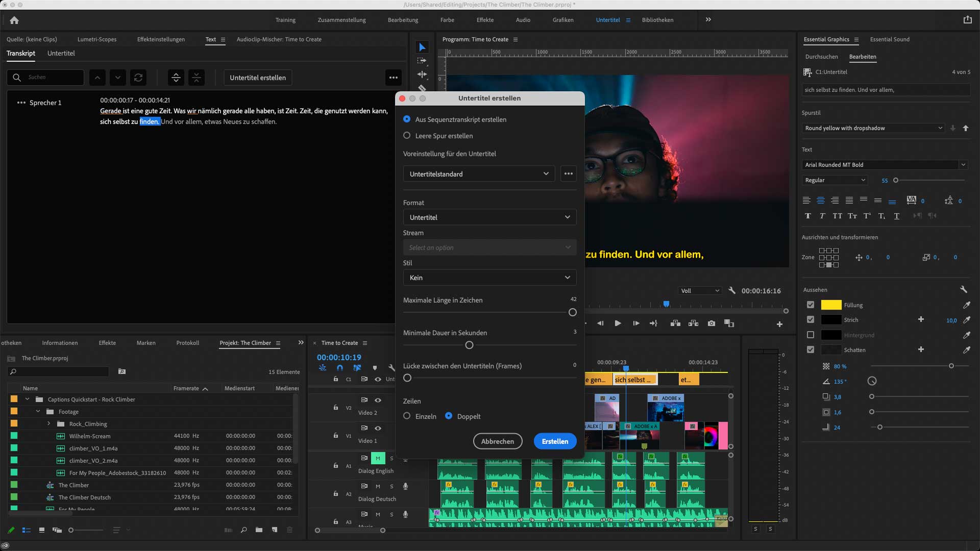Toggle Video 2 track visibility eye
The image size is (980, 551).
coord(378,400)
